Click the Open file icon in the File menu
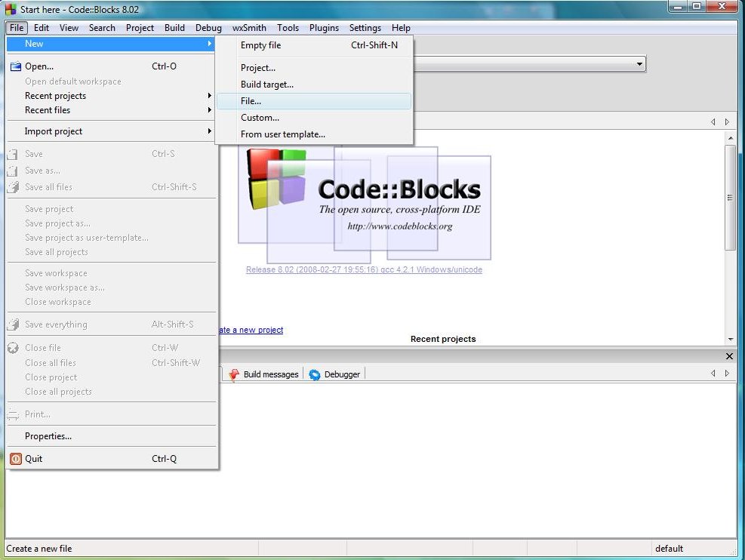 (x=15, y=66)
